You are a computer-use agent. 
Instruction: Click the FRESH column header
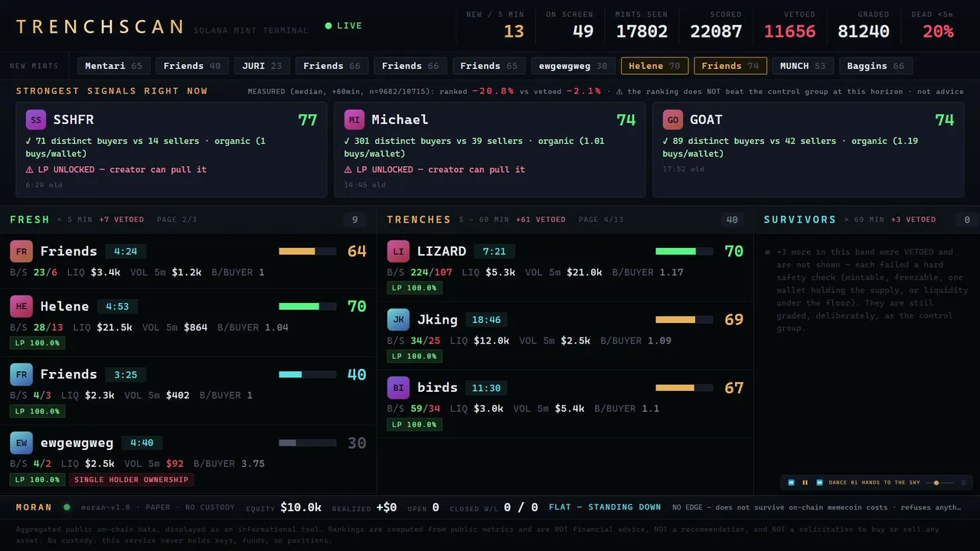30,220
